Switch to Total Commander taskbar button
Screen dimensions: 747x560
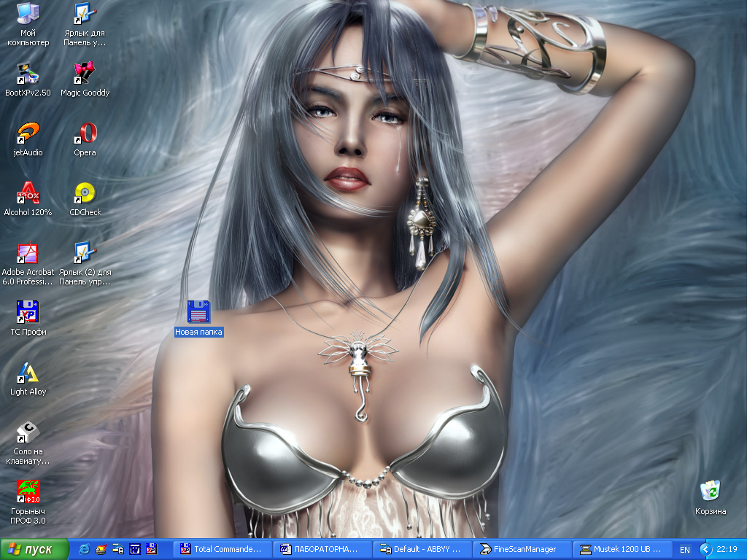(222, 549)
